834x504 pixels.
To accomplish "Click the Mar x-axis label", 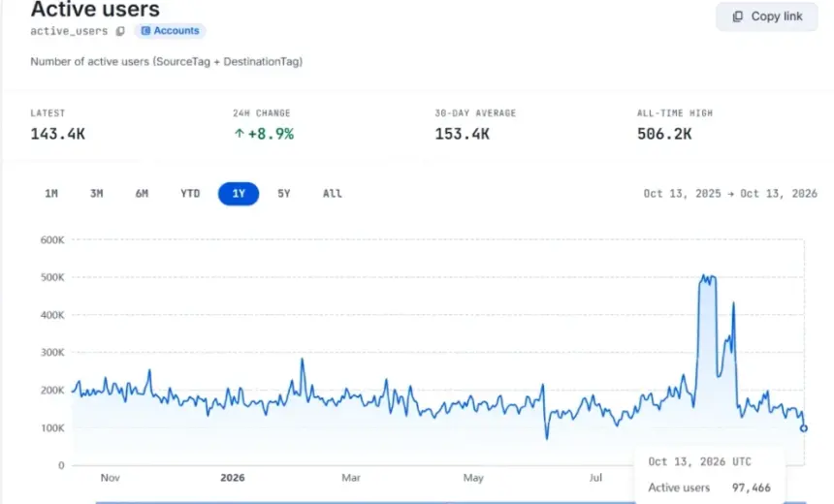I will (x=351, y=478).
